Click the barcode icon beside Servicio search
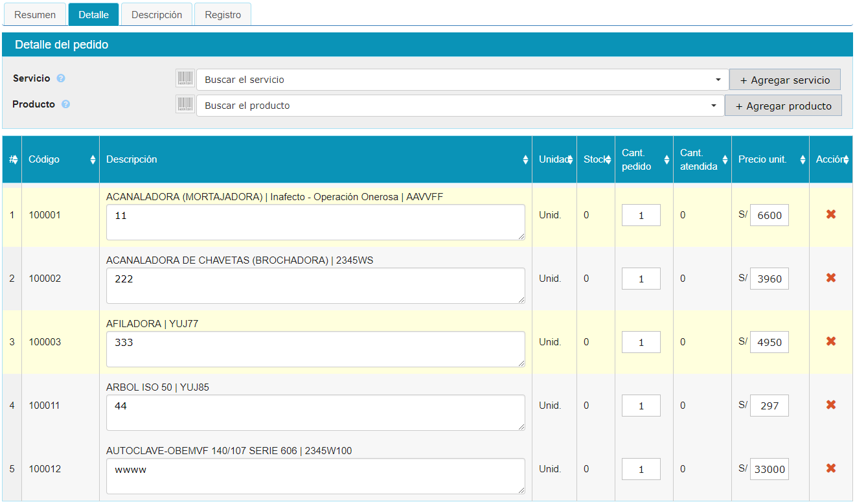 tap(185, 79)
